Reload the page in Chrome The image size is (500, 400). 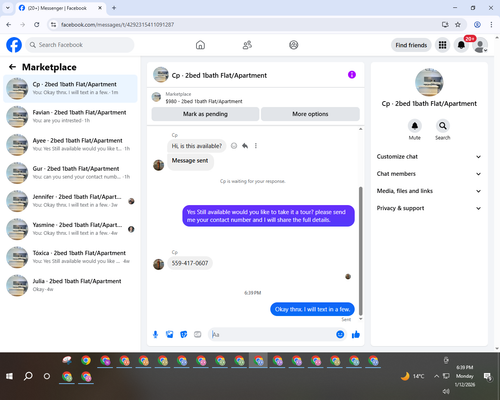coord(37,24)
